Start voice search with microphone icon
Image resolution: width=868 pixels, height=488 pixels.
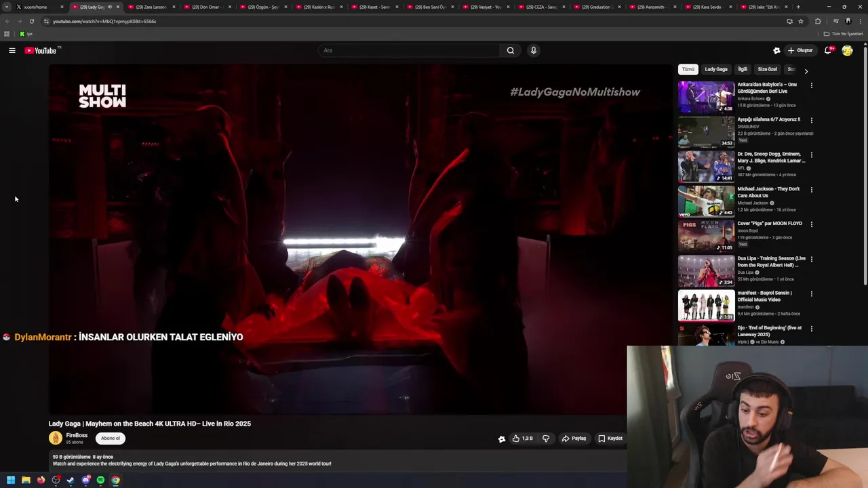(x=534, y=50)
